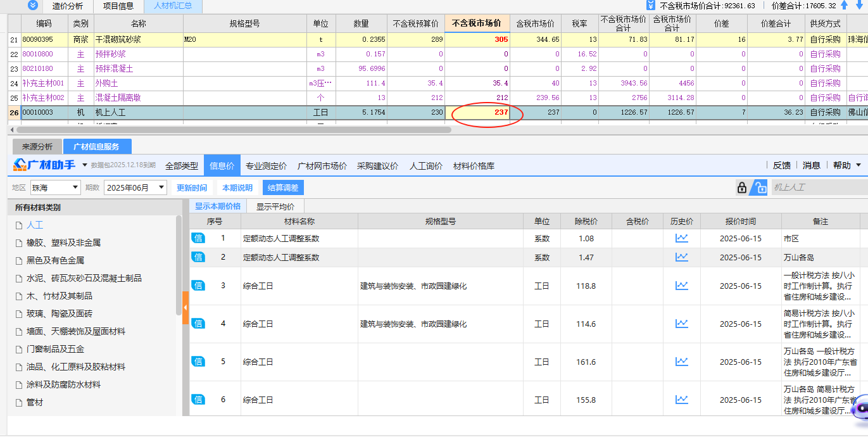
Task: Click the 自行采购 cell in 外购土 row
Action: click(826, 83)
